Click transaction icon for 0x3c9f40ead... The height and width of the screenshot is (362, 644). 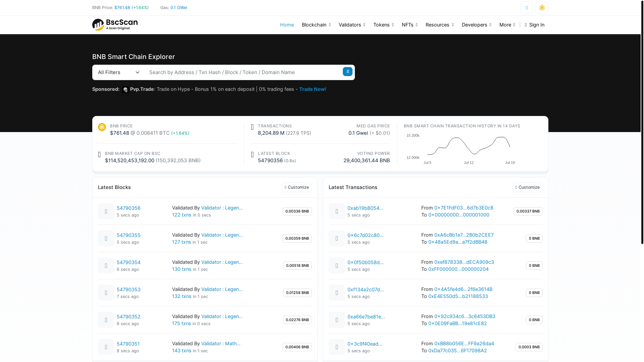click(x=337, y=347)
